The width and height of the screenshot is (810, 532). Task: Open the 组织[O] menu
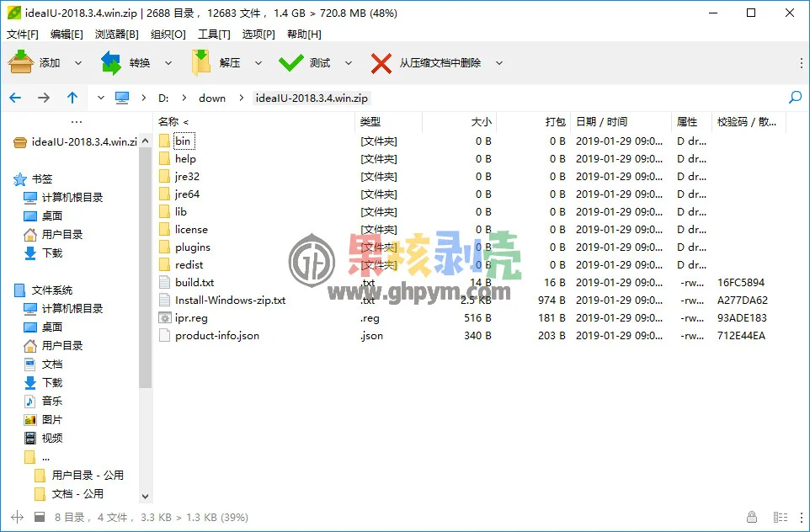pos(168,34)
